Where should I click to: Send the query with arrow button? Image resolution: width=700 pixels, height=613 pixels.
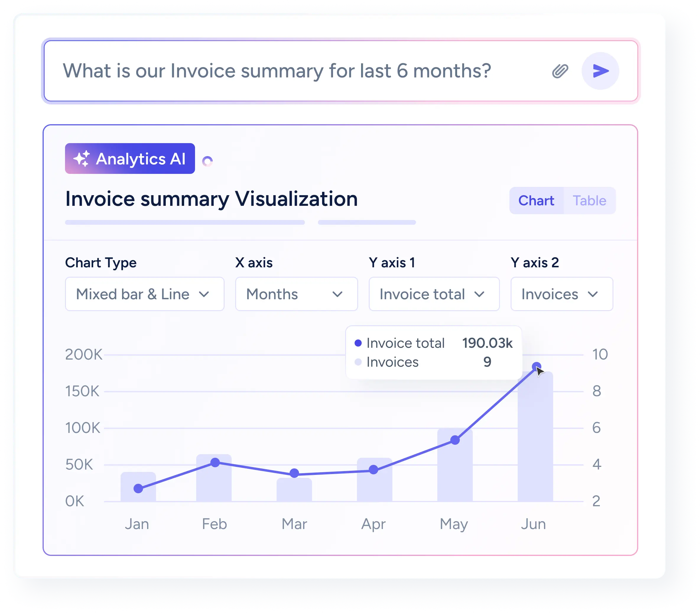600,71
